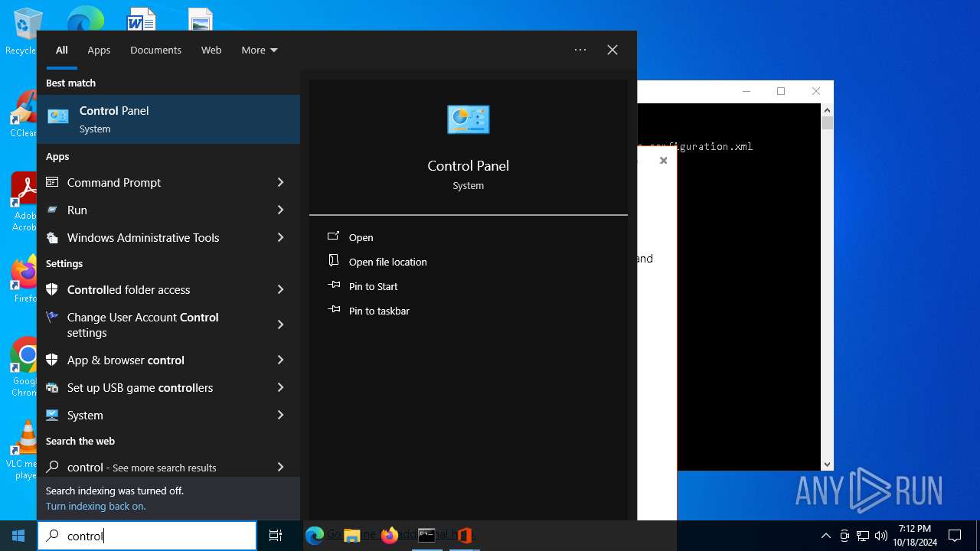Open the search options ellipsis menu
Image resolution: width=980 pixels, height=551 pixels.
pyautogui.click(x=580, y=50)
